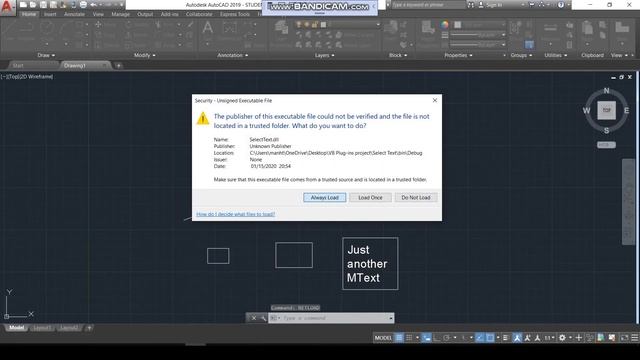The image size is (640, 360).
Task: Click the Clean Screen icon in status bar
Action: point(624,338)
